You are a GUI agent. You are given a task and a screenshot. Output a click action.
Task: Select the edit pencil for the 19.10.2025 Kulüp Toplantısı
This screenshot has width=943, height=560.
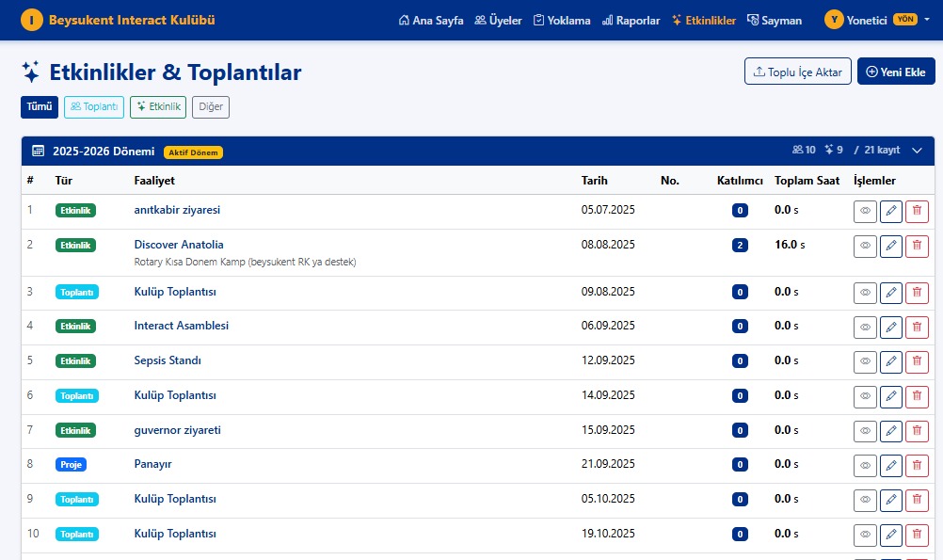point(891,535)
